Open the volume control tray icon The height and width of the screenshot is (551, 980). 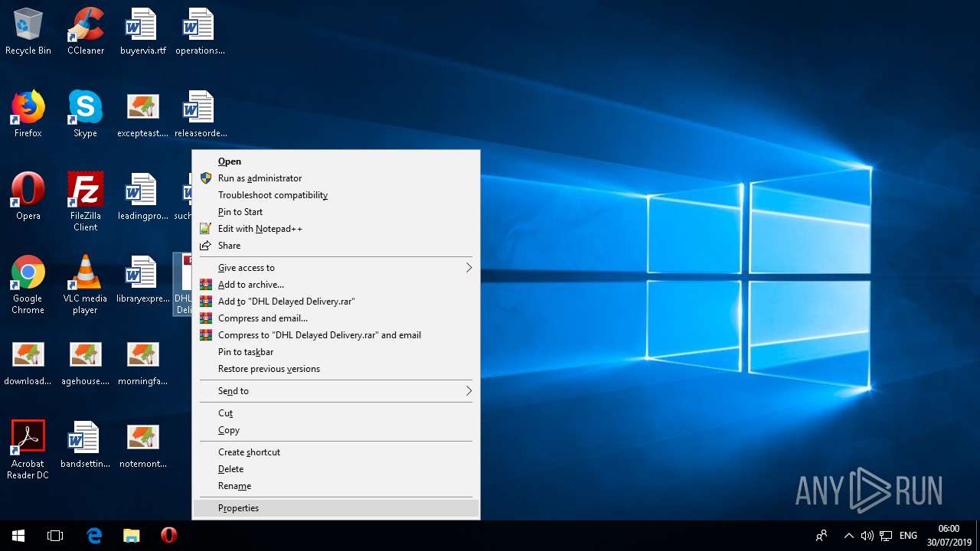[x=867, y=536]
